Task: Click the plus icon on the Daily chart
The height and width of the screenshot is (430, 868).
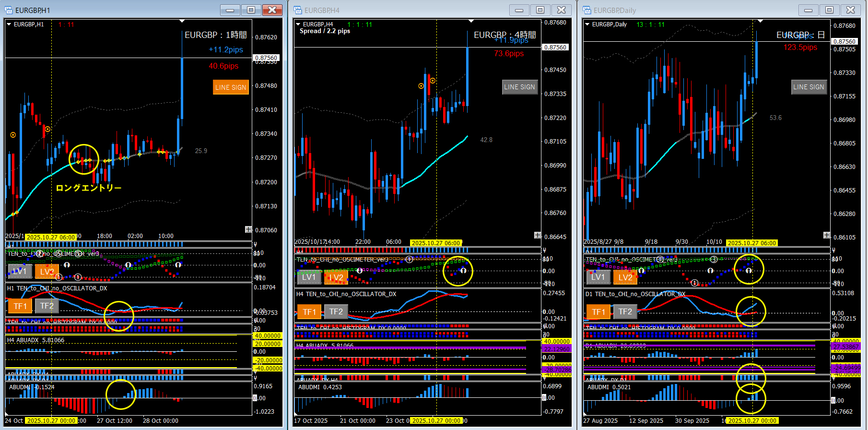Action: tap(827, 235)
